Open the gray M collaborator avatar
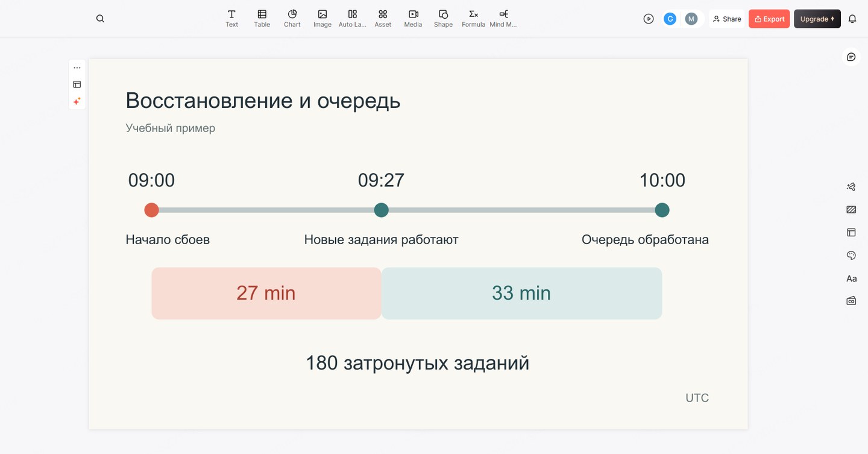This screenshot has width=868, height=454. coord(691,19)
